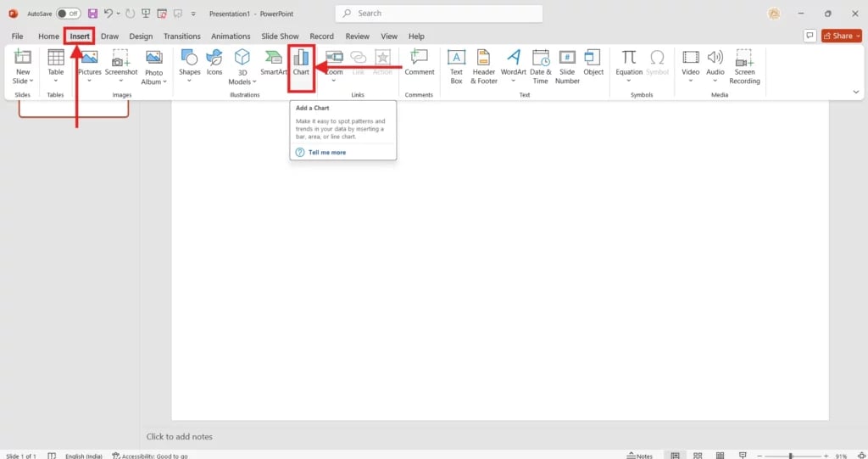Click the Search box in title bar

tap(439, 14)
